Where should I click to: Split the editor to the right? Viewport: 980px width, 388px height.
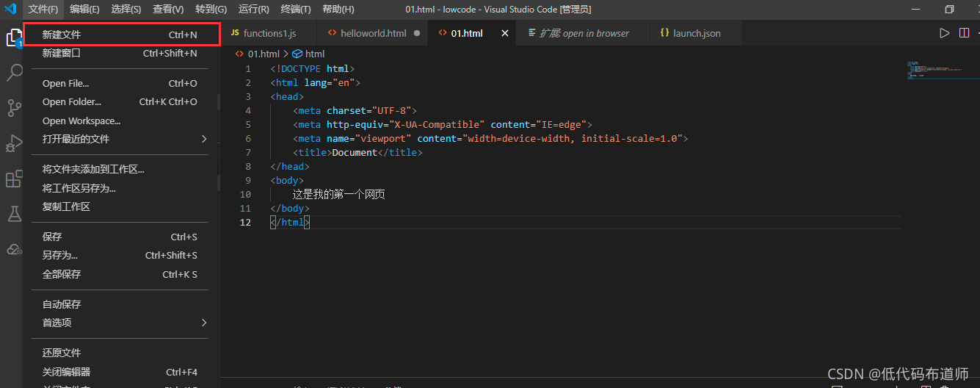964,33
